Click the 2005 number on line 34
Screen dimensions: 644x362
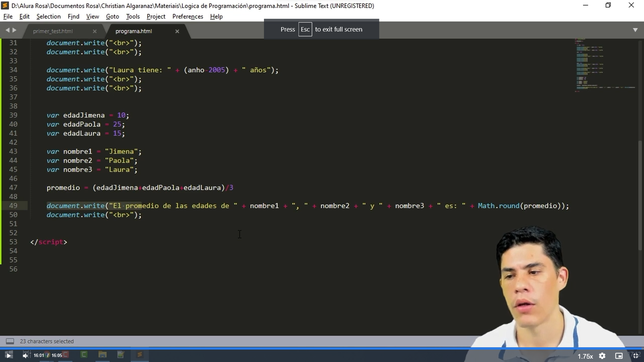point(217,70)
